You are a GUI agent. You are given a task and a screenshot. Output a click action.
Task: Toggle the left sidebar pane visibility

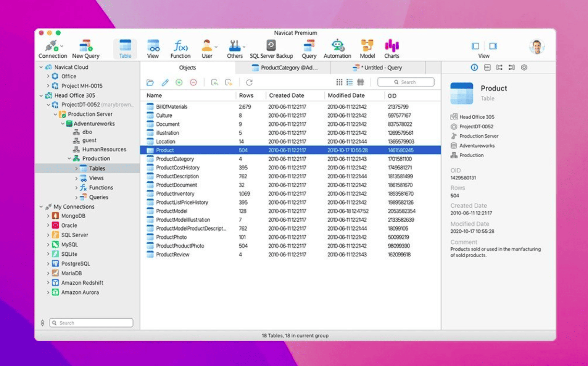coord(475,46)
